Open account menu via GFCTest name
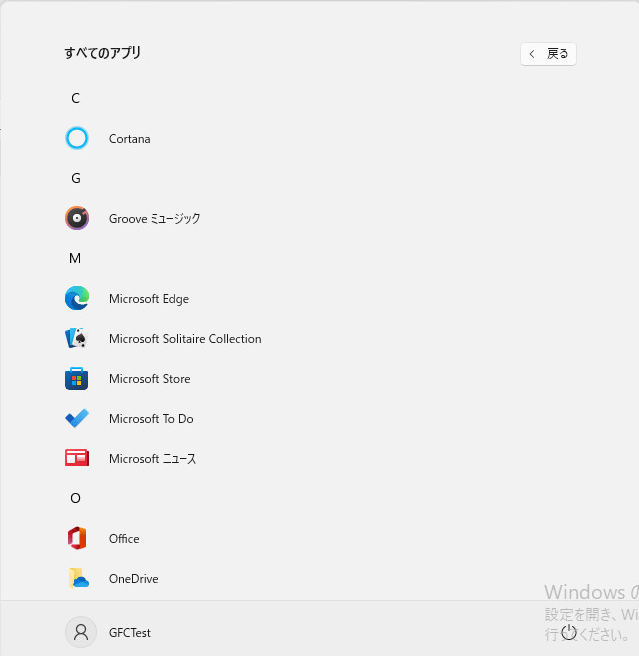The height and width of the screenshot is (656, 639). tap(130, 633)
